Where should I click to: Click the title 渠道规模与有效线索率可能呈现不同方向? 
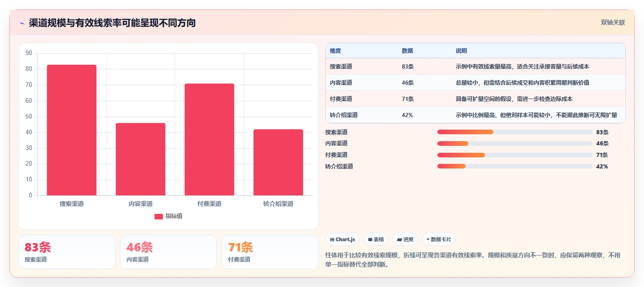pos(112,23)
